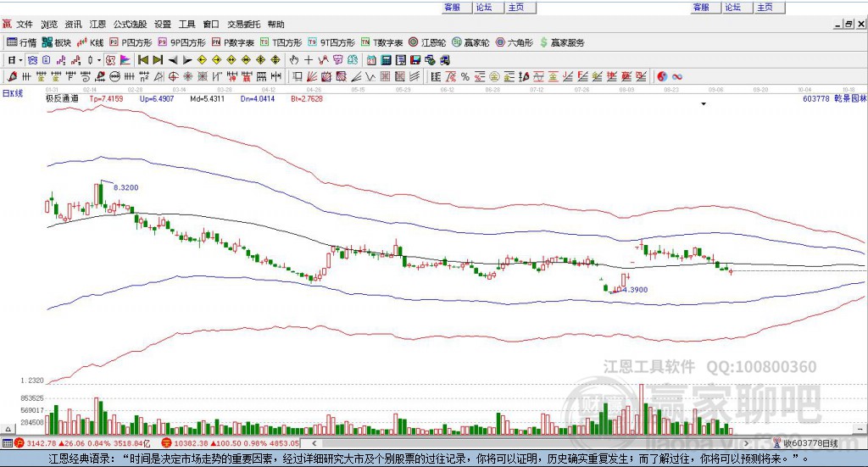
Task: Select the fan lines drawing tool
Action: click(312, 77)
